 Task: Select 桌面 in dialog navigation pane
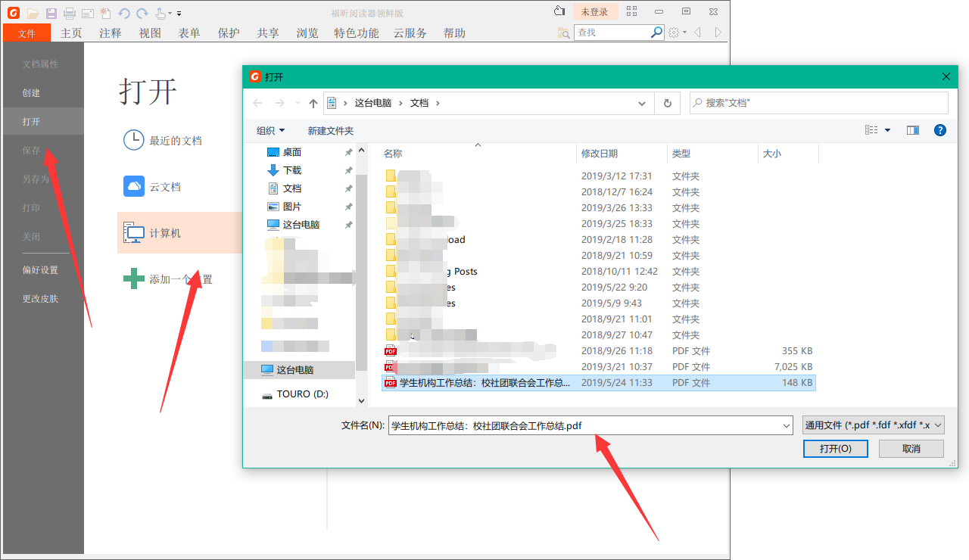click(292, 152)
